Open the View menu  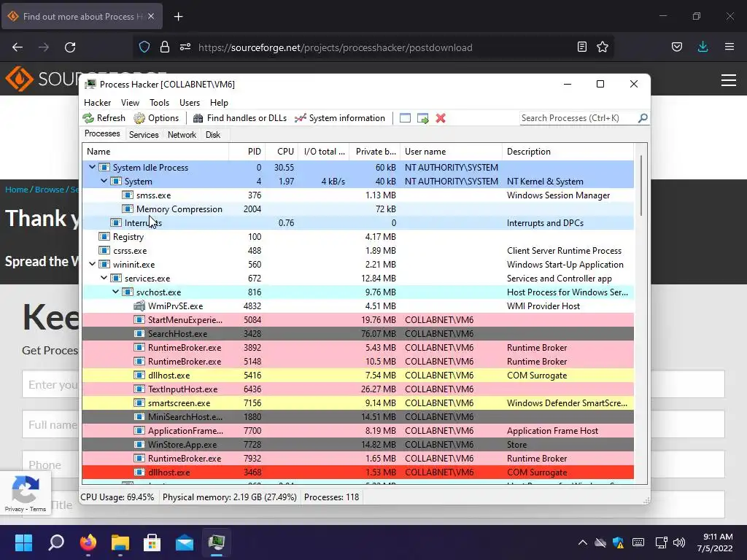tap(130, 102)
